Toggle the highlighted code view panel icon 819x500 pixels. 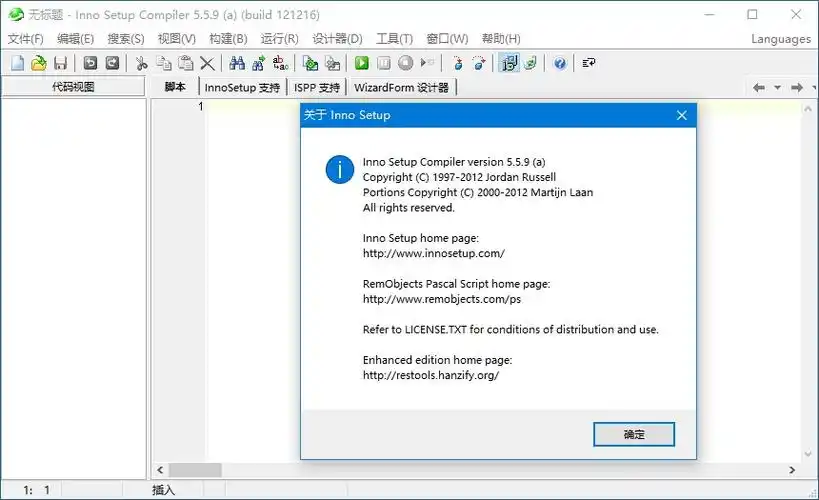(509, 63)
